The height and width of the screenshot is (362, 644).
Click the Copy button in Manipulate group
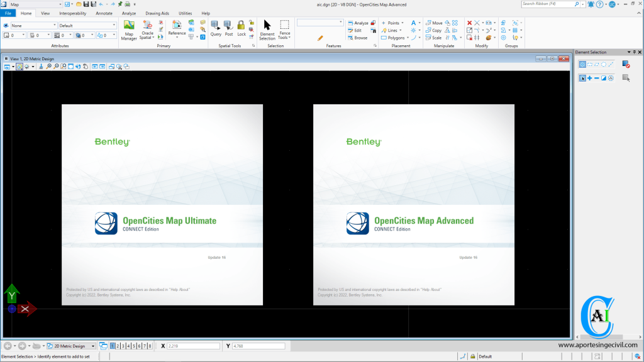pyautogui.click(x=434, y=30)
